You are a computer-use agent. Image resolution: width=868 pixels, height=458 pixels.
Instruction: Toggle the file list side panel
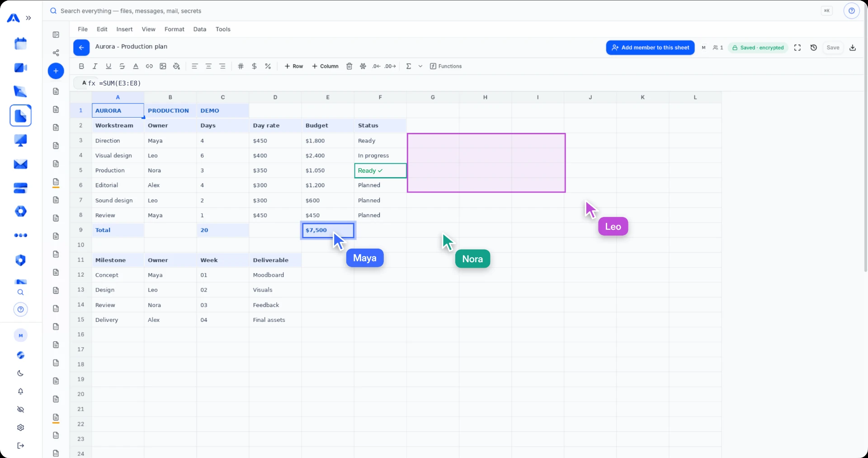coord(56,35)
